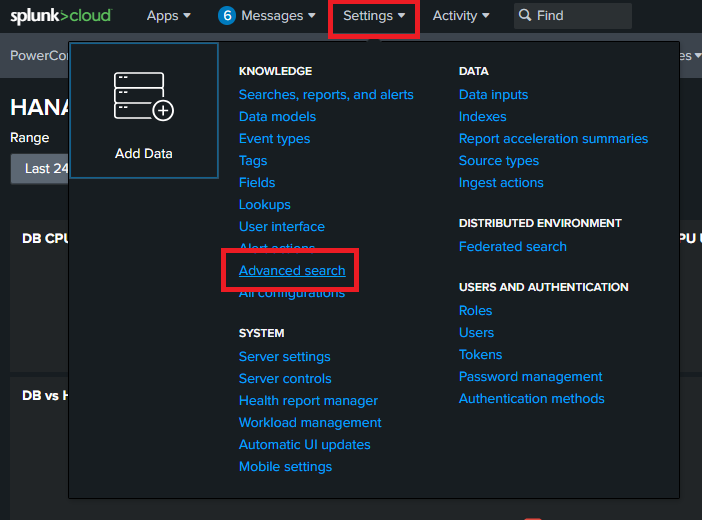The image size is (702, 520).
Task: Open Server settings under System
Action: point(284,357)
